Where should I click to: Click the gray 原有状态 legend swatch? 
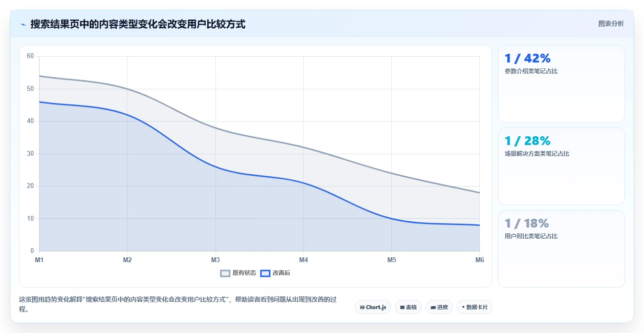point(225,273)
